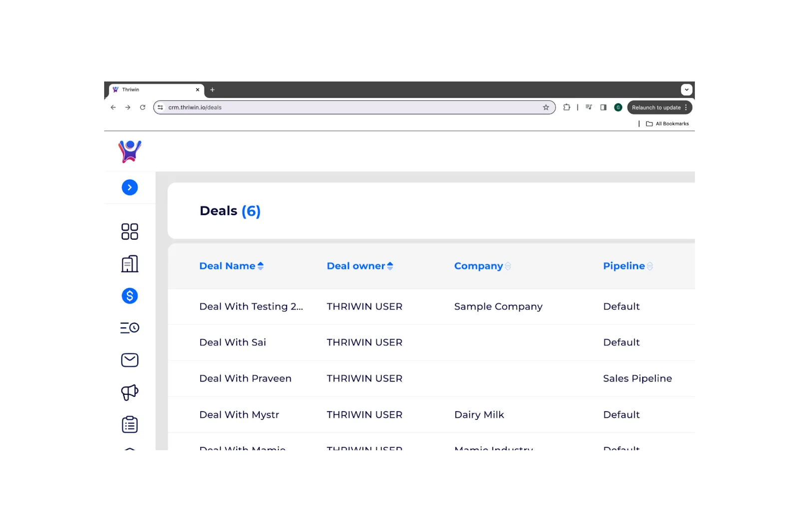Click the Company column header text

pyautogui.click(x=478, y=266)
